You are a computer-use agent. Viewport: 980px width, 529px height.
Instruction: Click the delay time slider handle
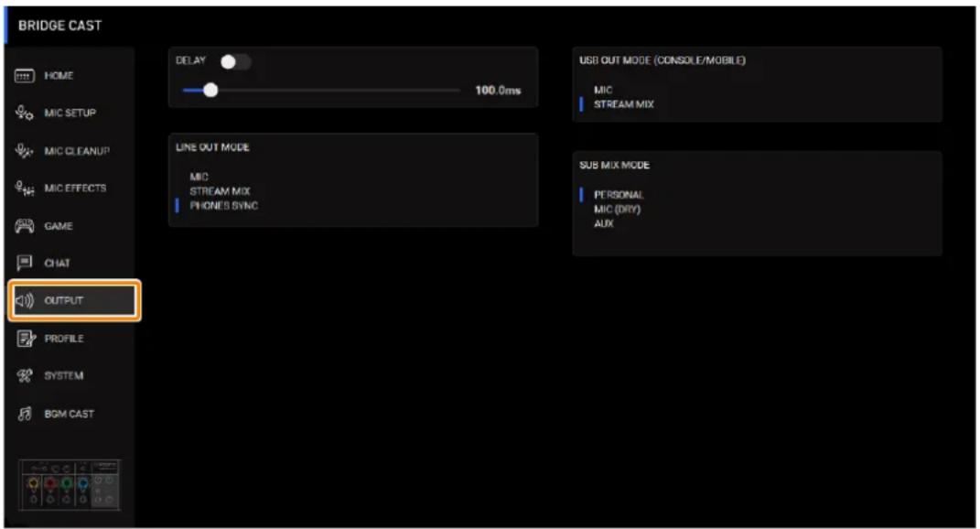tap(210, 90)
